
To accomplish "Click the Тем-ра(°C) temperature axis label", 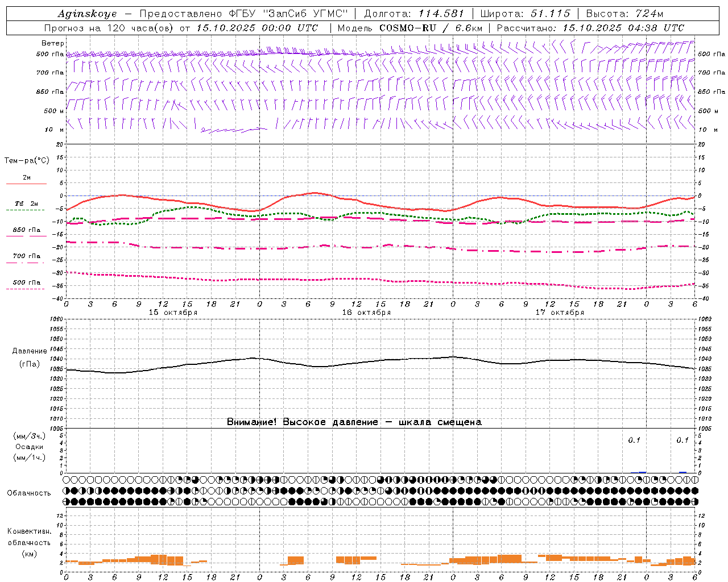I will coord(27,161).
